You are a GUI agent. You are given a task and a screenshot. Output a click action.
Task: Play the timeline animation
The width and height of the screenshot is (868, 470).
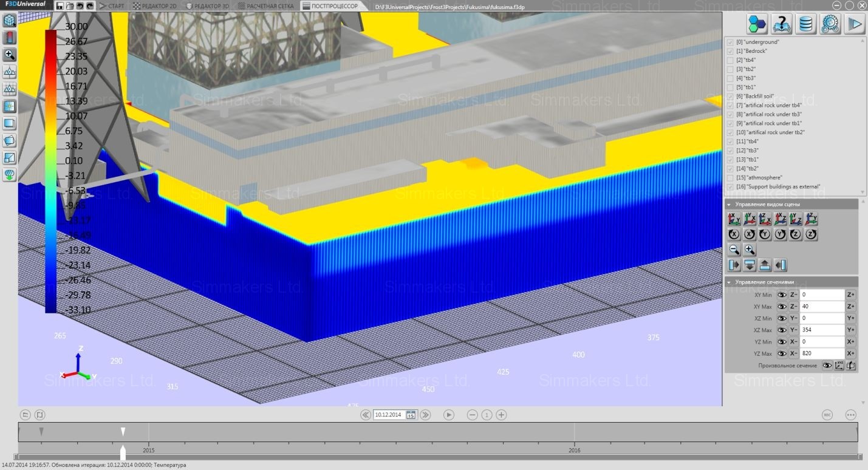449,415
